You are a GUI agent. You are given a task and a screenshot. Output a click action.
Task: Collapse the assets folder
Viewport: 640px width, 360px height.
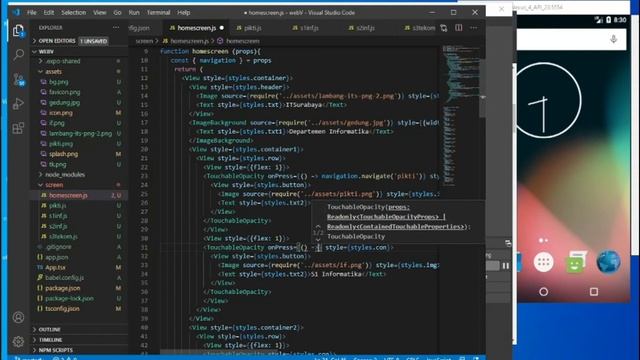tap(53, 71)
